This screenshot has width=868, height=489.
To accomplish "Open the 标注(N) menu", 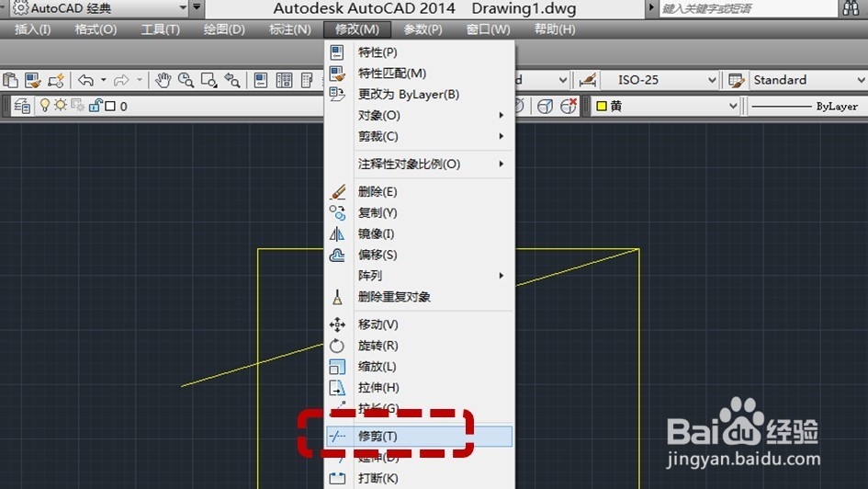I will point(289,29).
